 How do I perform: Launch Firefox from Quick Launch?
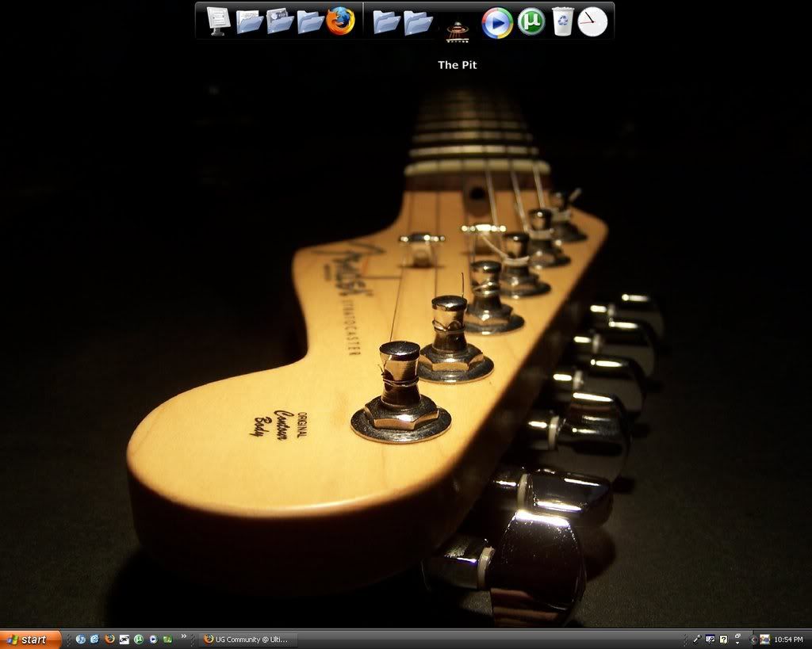[x=109, y=639]
